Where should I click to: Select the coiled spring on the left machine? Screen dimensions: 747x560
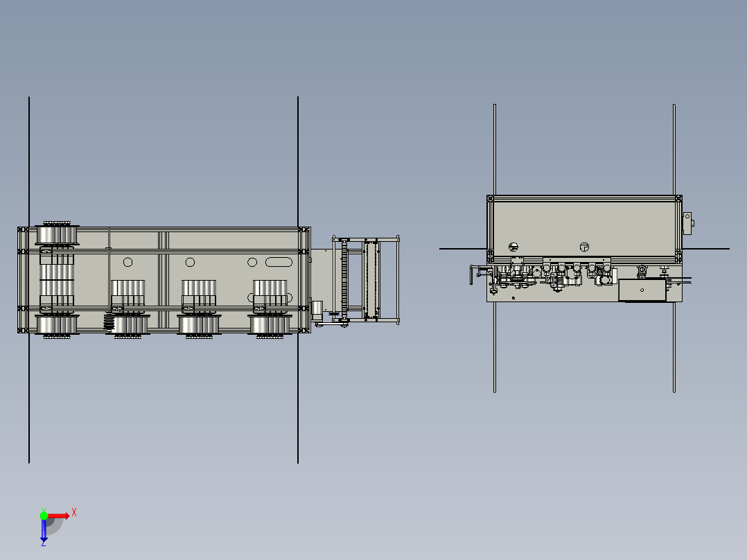pos(109,322)
